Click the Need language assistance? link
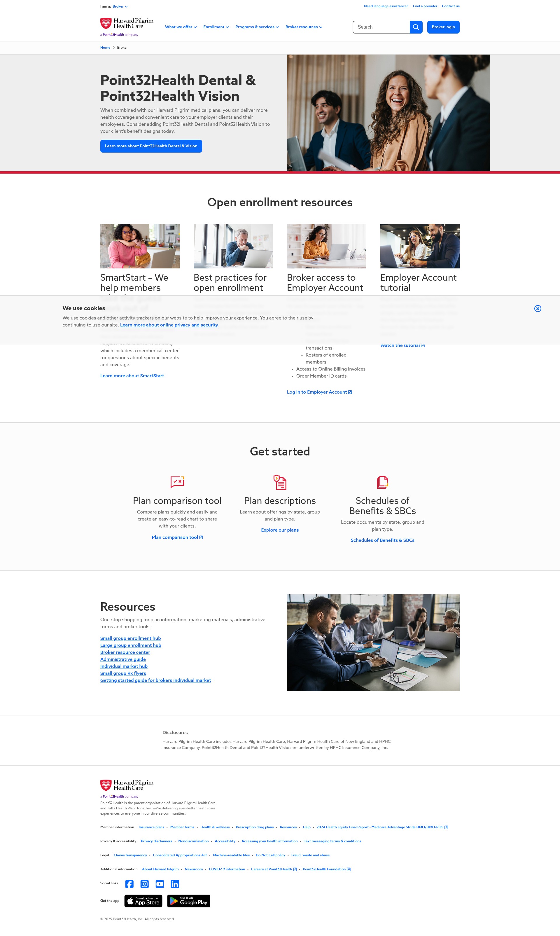The height and width of the screenshot is (936, 560). pyautogui.click(x=386, y=6)
